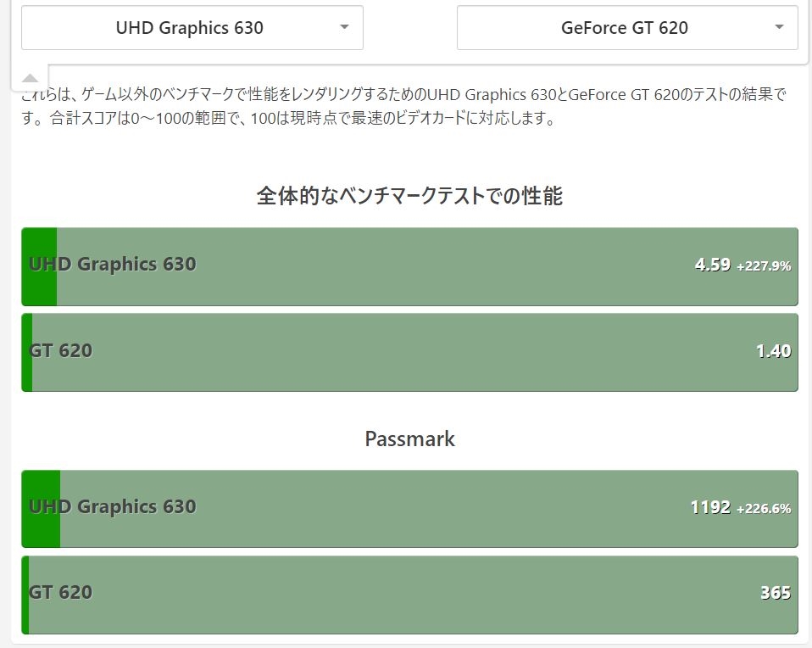Click the GT 620 Passmark bar
Viewport: 812px width, 648px height.
pos(409,595)
